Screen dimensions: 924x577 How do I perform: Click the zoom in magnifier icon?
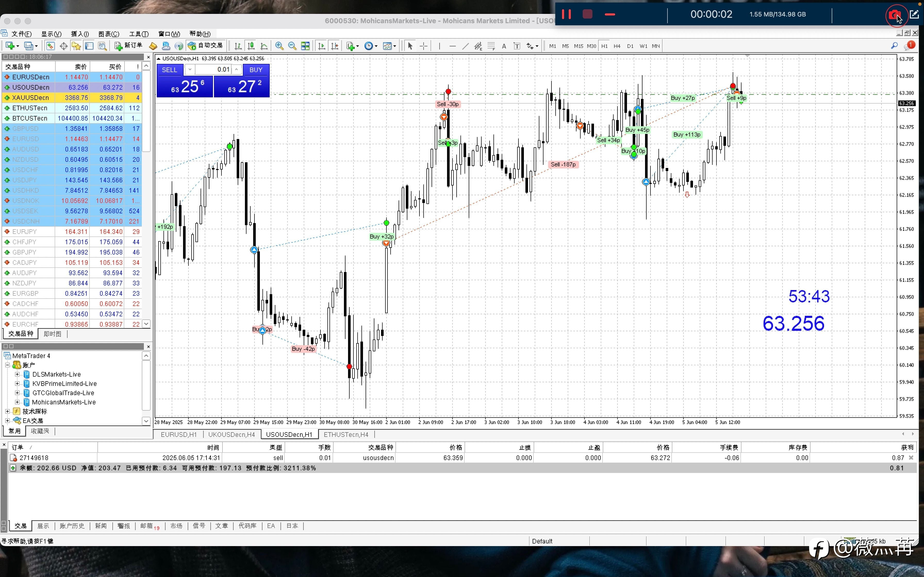(279, 46)
